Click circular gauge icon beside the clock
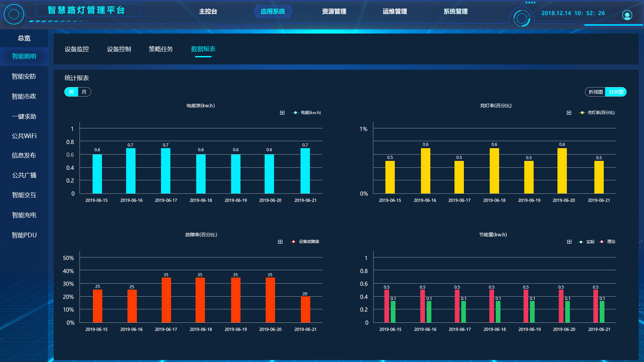Viewport: 644px width, 362px height. coord(522,18)
